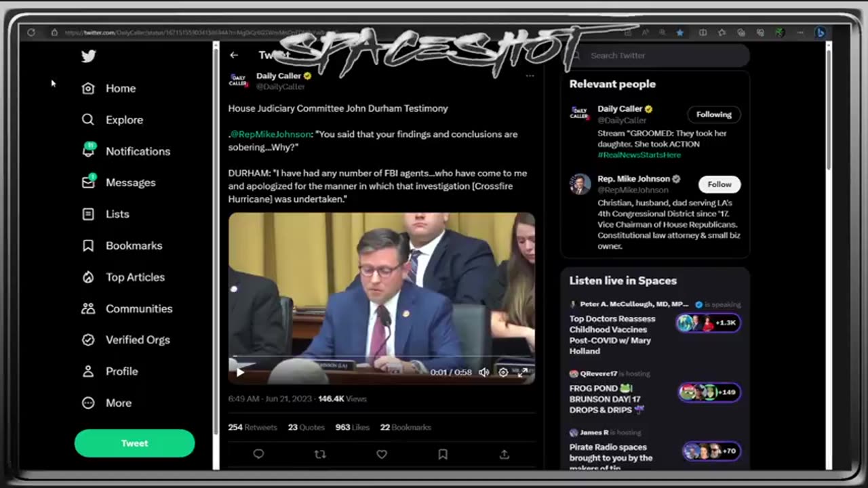Open Bookmarks in the sidebar

(x=122, y=245)
